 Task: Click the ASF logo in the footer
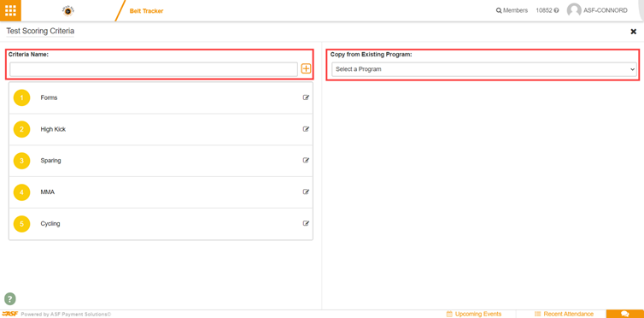[9, 314]
